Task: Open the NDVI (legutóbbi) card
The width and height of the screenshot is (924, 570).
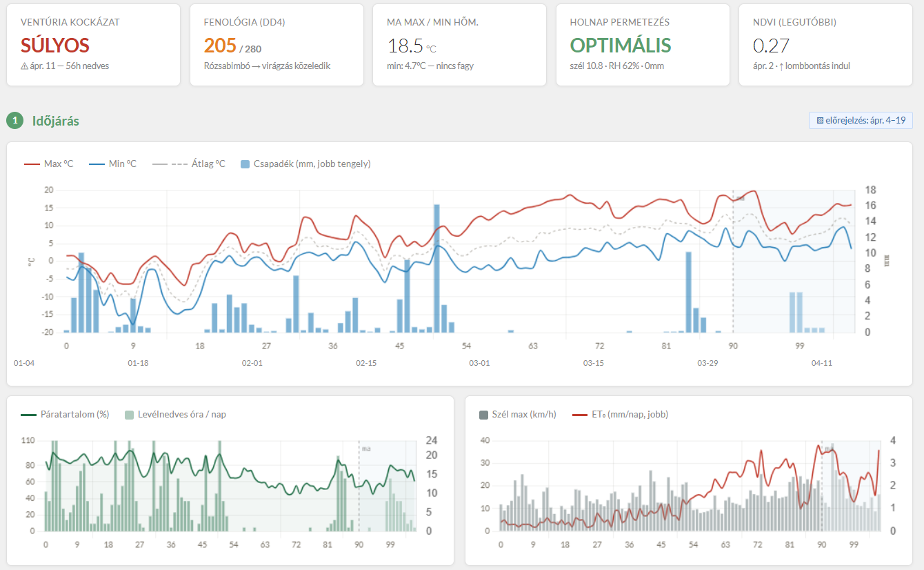Action: (825, 45)
